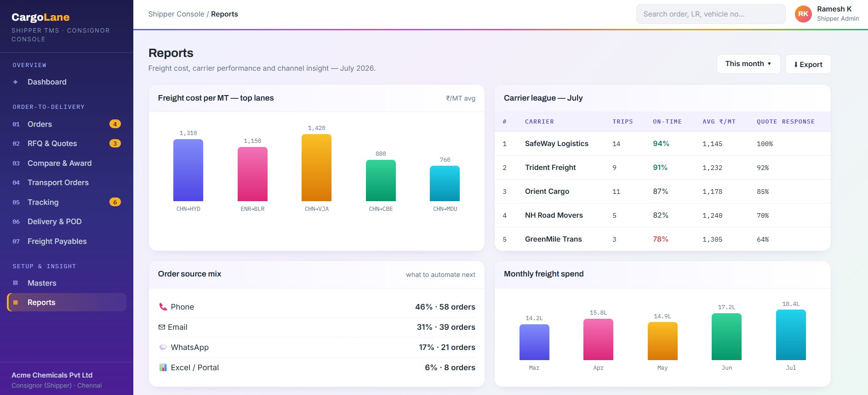Click the Jul monthly spend bar
Viewport: 868px width, 395px height.
(791, 335)
